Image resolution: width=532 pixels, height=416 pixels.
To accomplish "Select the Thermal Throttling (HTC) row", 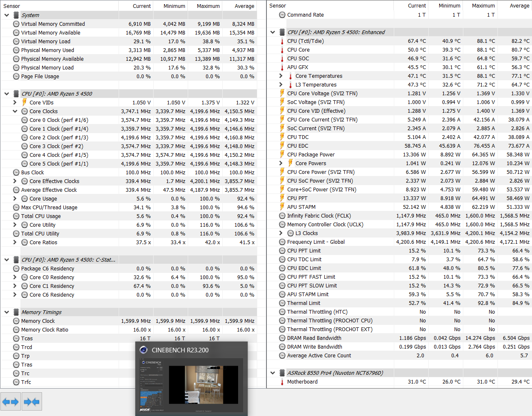I will pos(400,312).
